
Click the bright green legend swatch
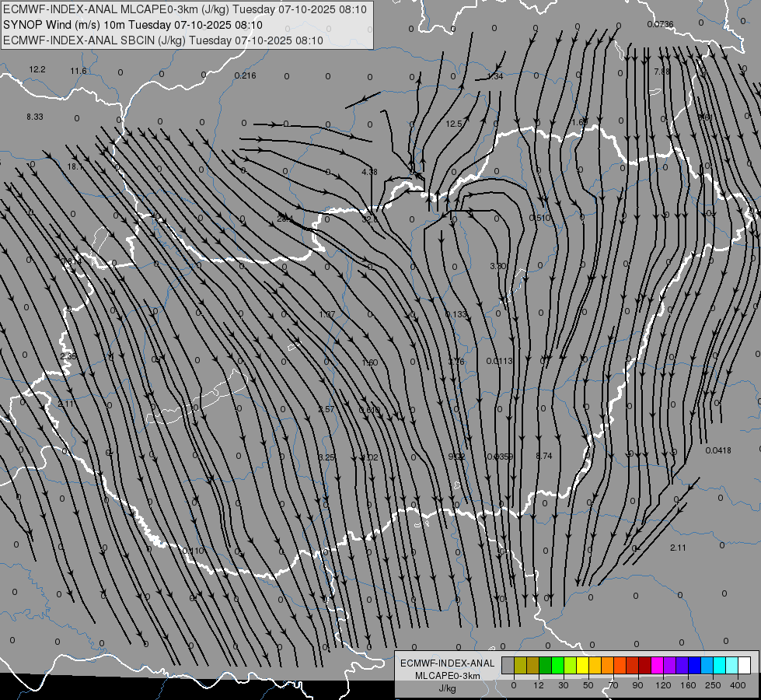557,665
